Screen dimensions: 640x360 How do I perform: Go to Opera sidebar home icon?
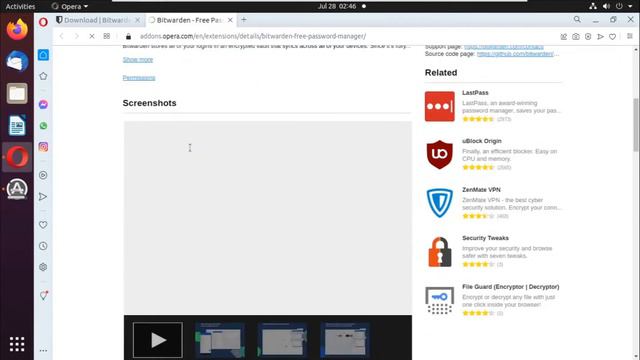pos(43,55)
